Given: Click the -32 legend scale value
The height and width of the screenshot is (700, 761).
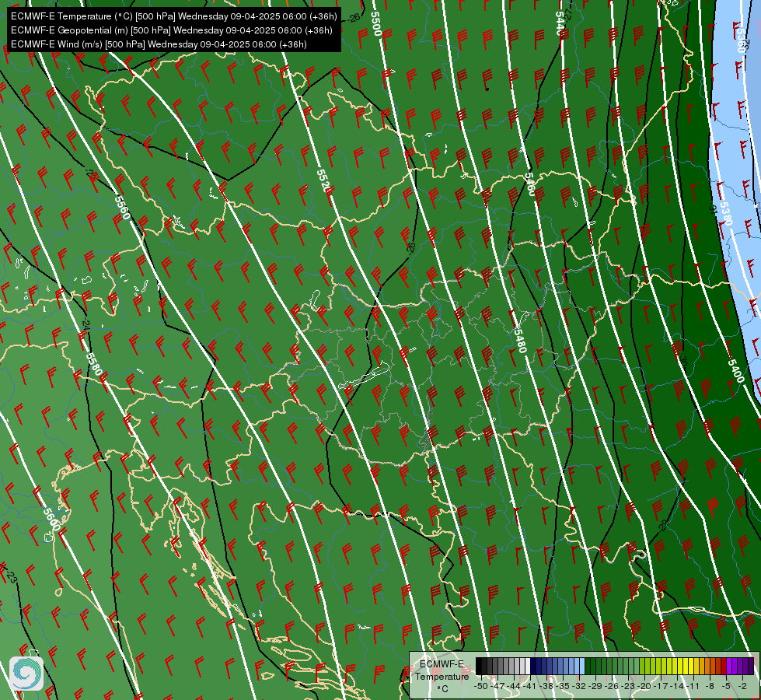Looking at the screenshot, I should point(579,686).
